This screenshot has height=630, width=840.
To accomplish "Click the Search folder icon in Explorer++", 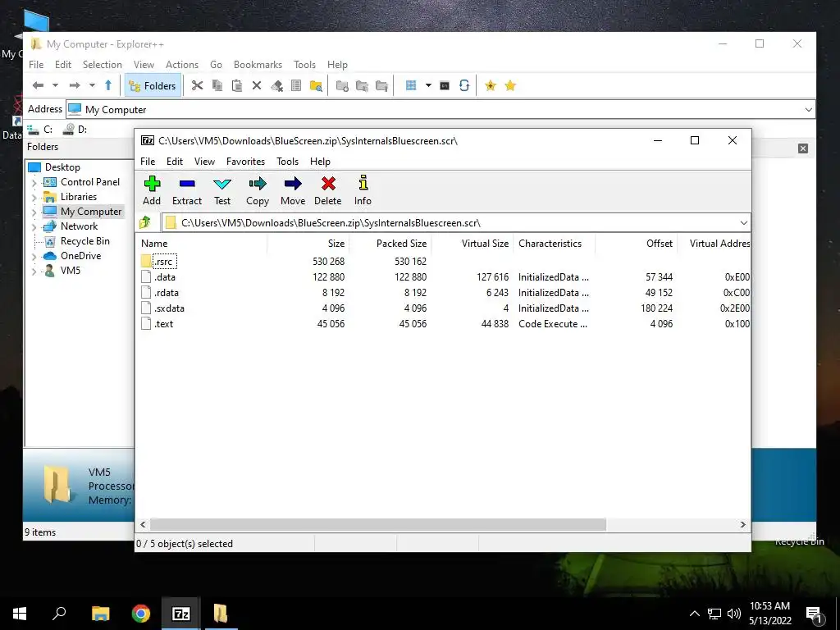I will pyautogui.click(x=316, y=85).
